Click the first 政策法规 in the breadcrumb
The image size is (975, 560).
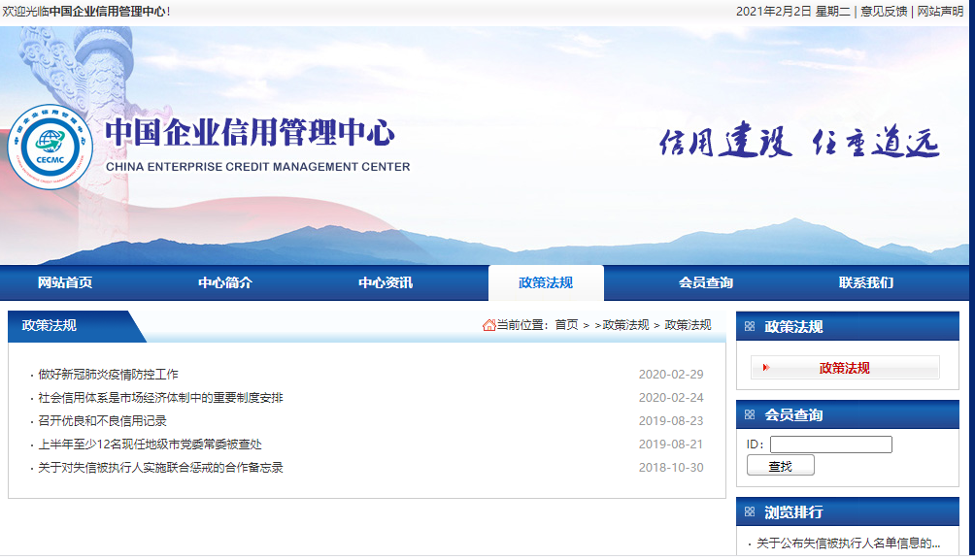pyautogui.click(x=625, y=325)
